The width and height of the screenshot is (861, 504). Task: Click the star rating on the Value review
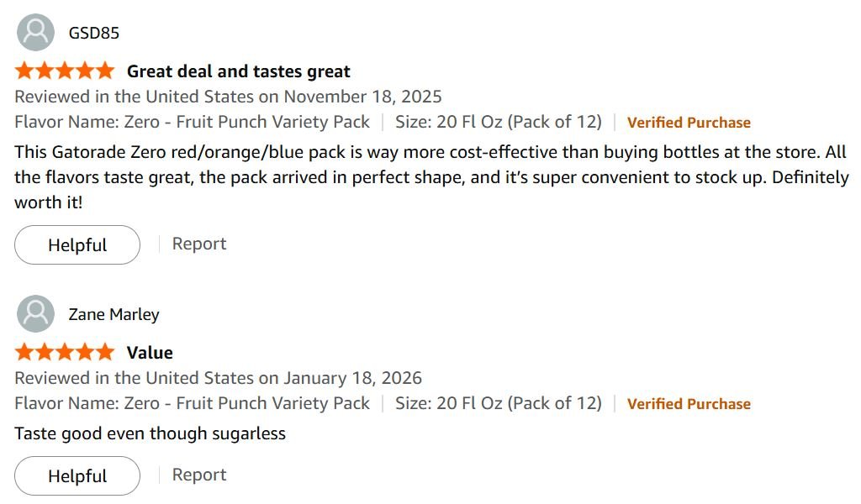point(64,352)
